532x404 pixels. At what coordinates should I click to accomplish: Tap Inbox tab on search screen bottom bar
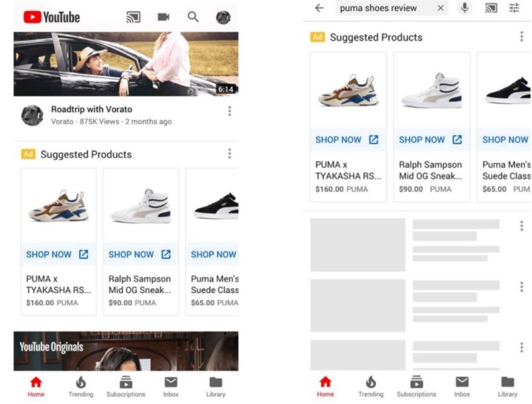click(x=462, y=387)
